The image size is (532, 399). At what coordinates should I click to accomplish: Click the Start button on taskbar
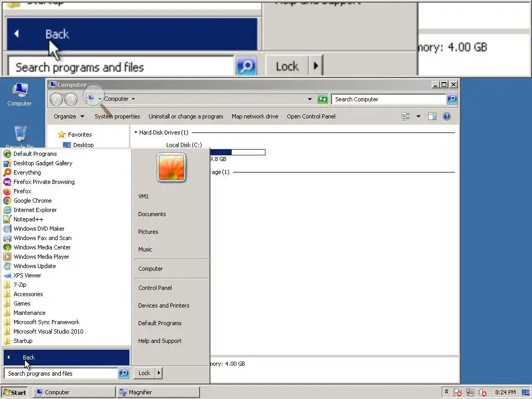click(x=15, y=392)
